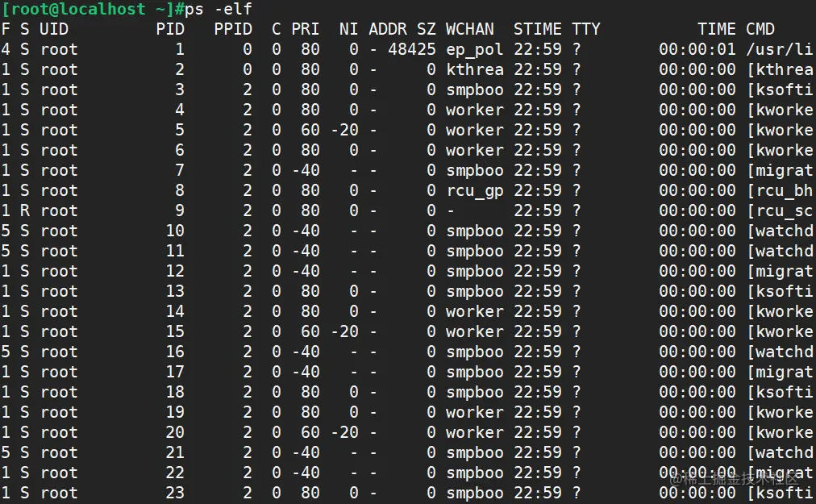Click [watchd command in PID 11 row
This screenshot has width=816, height=504.
pos(780,251)
